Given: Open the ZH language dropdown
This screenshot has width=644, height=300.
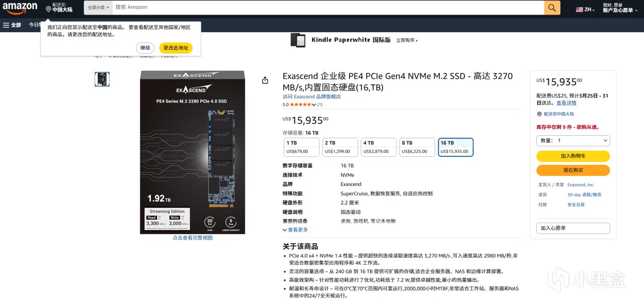Looking at the screenshot, I should point(589,10).
